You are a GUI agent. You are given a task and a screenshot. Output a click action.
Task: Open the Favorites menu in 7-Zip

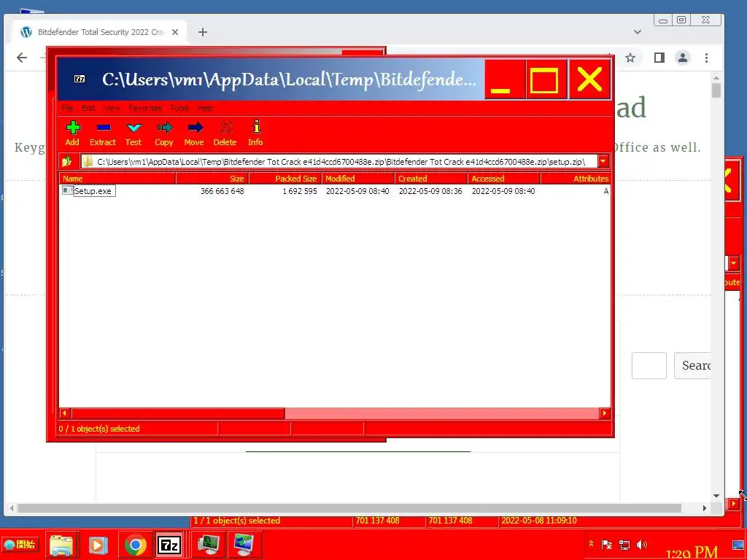pyautogui.click(x=145, y=108)
